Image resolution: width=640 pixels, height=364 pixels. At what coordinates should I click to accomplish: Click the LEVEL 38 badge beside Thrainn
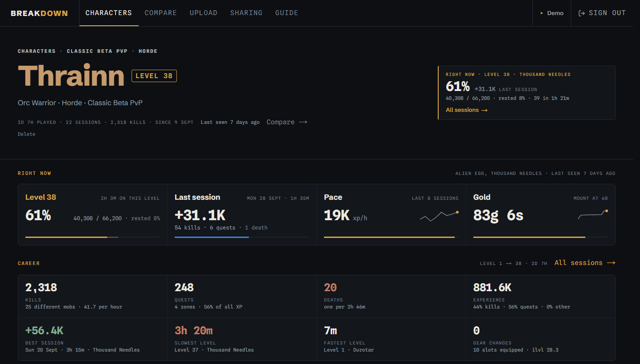coord(154,76)
